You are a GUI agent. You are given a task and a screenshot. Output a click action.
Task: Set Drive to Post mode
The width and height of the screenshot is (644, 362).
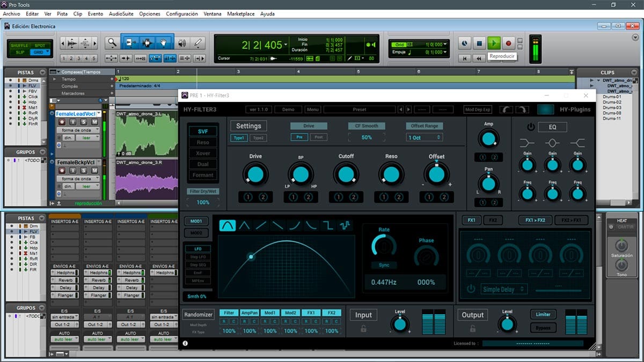pos(318,137)
